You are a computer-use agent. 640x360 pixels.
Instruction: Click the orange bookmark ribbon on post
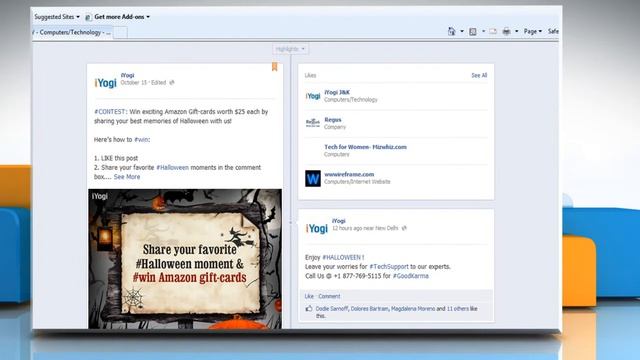275,67
